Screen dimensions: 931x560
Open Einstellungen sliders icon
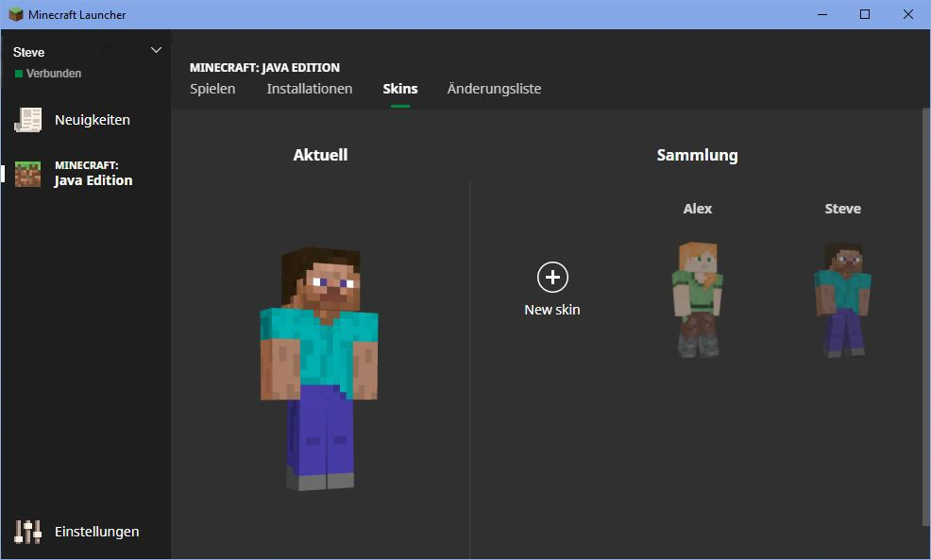click(28, 532)
